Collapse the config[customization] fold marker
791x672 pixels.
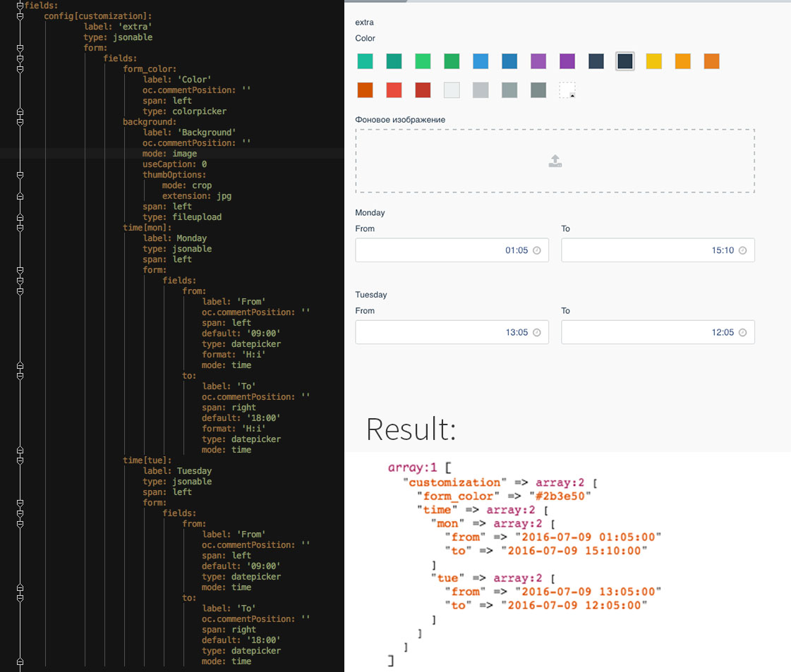click(20, 16)
